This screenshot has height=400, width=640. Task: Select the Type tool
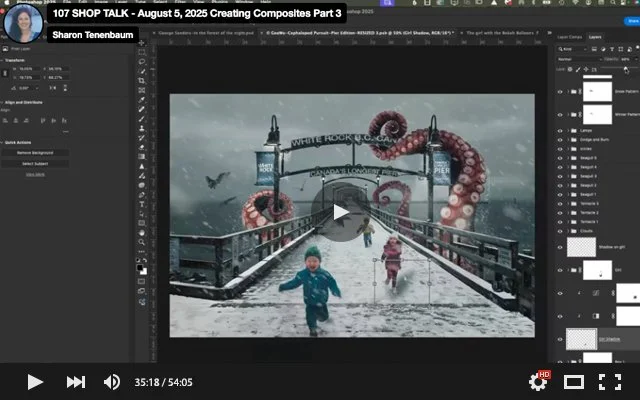point(142,204)
